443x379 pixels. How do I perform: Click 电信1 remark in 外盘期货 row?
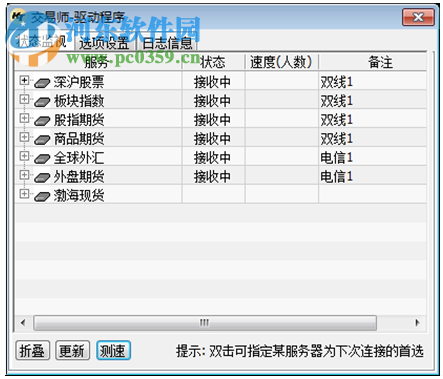pos(336,176)
